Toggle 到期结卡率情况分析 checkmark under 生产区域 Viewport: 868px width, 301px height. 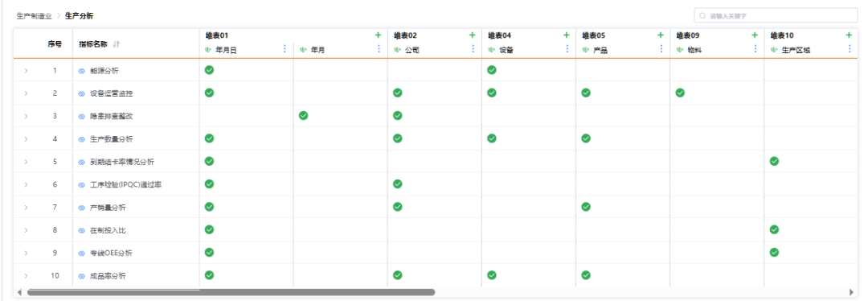point(774,161)
